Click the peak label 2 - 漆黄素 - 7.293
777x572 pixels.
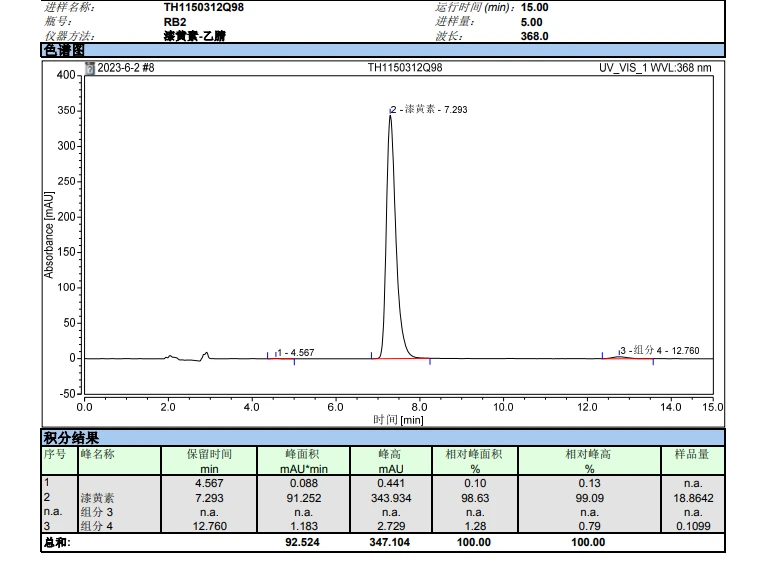pos(429,110)
